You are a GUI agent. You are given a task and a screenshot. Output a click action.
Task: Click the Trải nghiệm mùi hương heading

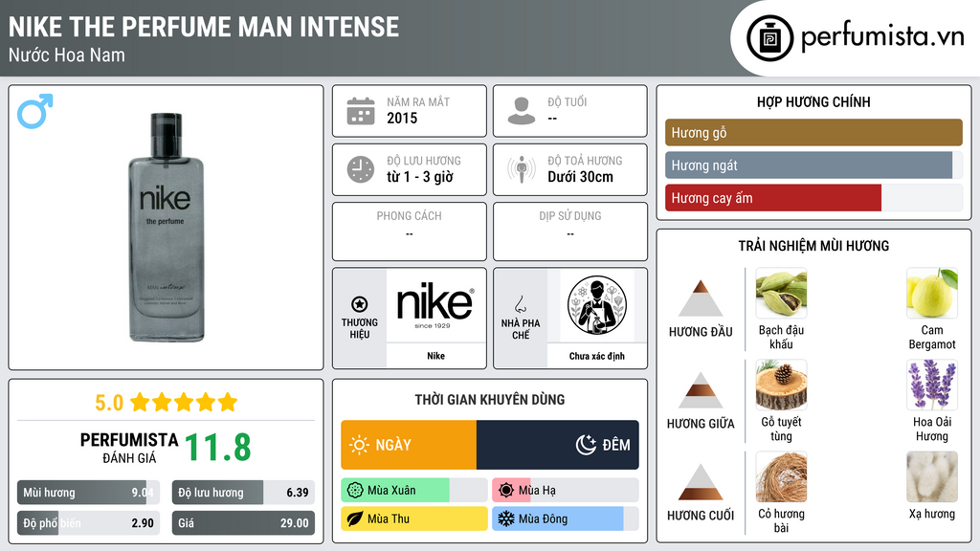point(813,246)
